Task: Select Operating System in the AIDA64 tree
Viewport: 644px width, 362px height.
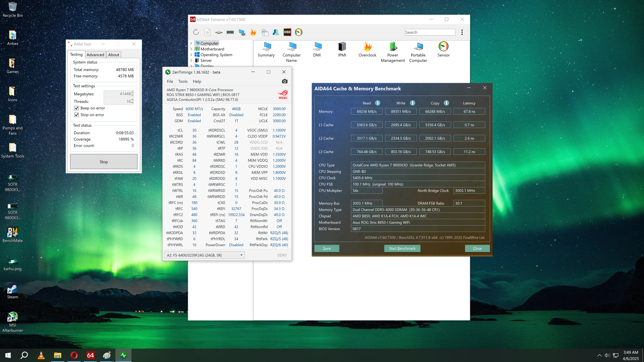Action: click(x=216, y=55)
